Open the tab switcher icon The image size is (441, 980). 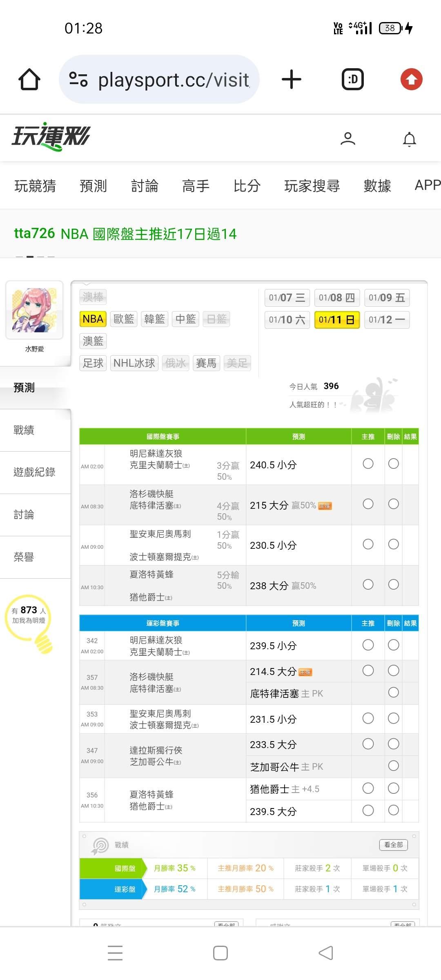point(352,79)
